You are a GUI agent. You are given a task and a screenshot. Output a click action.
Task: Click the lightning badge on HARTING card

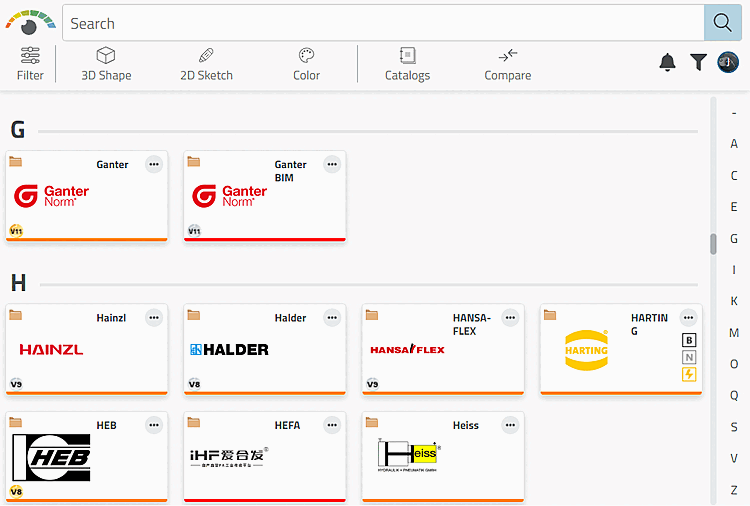pos(689,374)
